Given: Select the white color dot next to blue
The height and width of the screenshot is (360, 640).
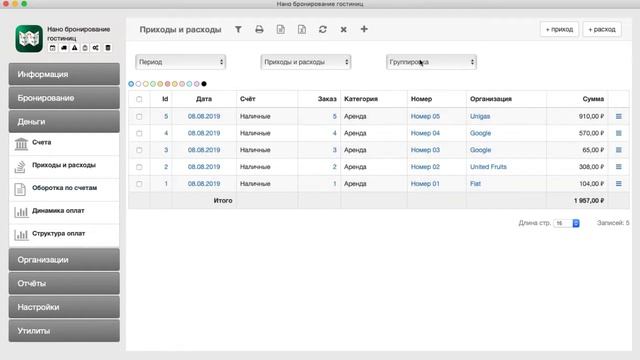Looking at the screenshot, I should [x=138, y=84].
